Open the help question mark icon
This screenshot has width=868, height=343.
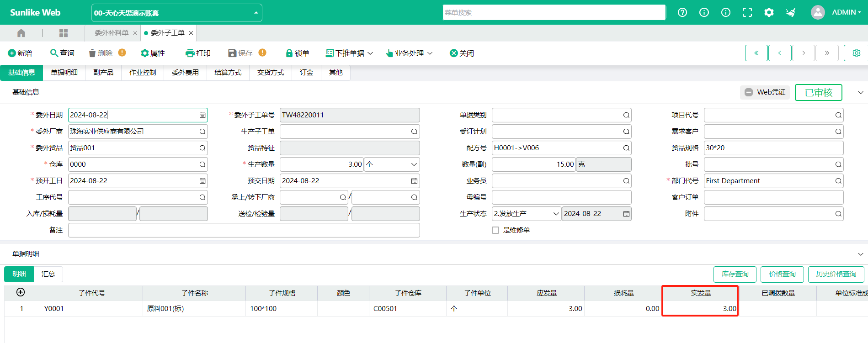click(x=682, y=12)
